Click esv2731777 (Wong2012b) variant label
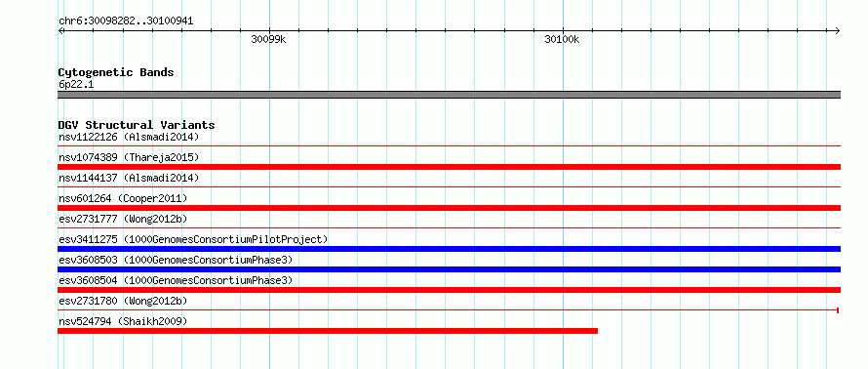Viewport: 868px width, 369px height. [x=123, y=219]
